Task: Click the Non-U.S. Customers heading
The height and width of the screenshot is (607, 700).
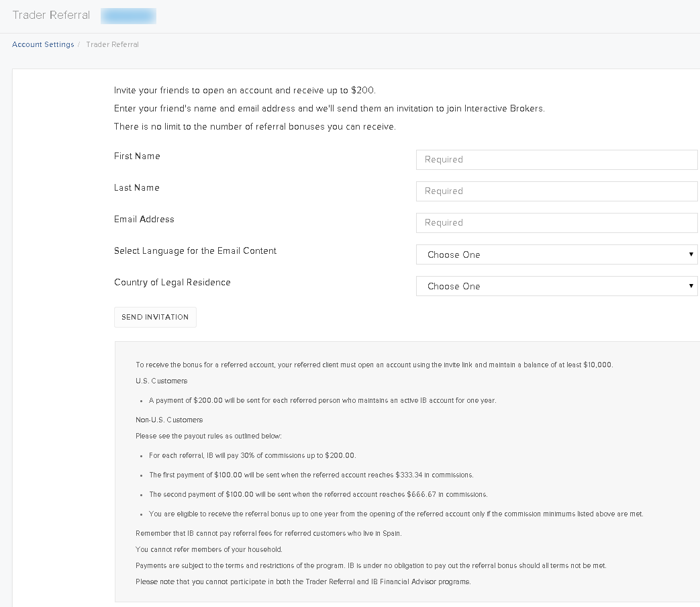Action: coord(169,420)
